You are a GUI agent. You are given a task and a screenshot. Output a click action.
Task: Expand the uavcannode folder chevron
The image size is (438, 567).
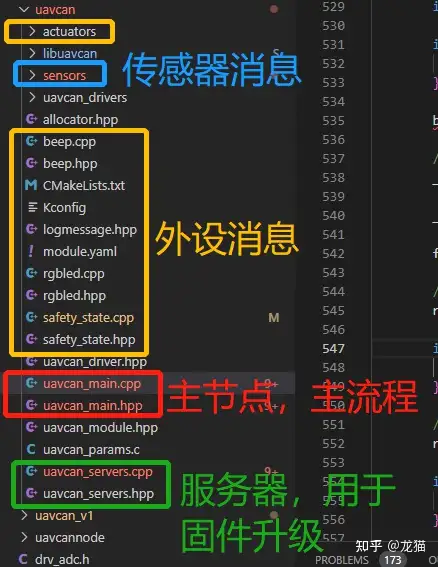tap(24, 537)
